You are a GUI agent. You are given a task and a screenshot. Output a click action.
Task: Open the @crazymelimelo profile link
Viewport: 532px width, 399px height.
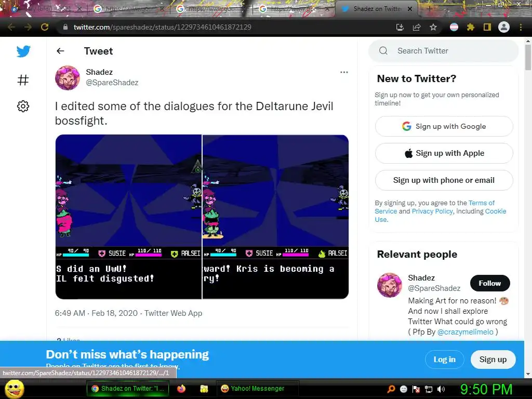pyautogui.click(x=465, y=332)
